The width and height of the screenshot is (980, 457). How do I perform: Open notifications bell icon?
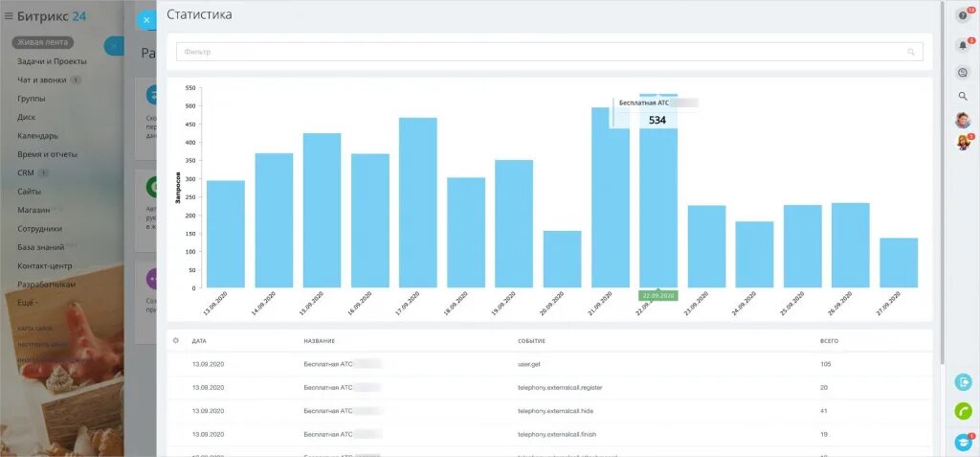[x=963, y=45]
